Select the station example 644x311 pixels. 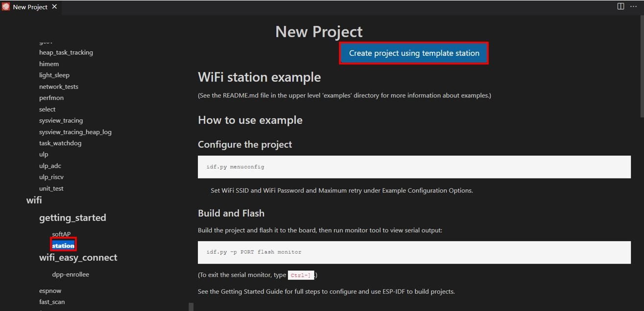point(63,245)
